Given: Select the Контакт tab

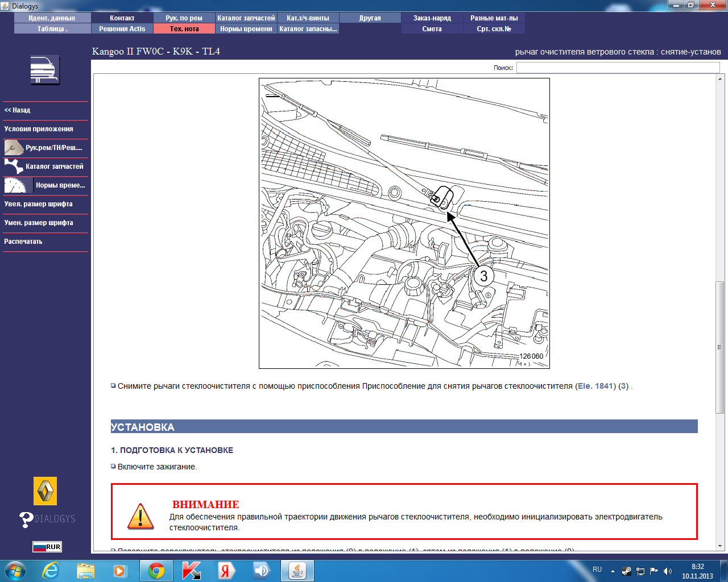Looking at the screenshot, I should 122,18.
